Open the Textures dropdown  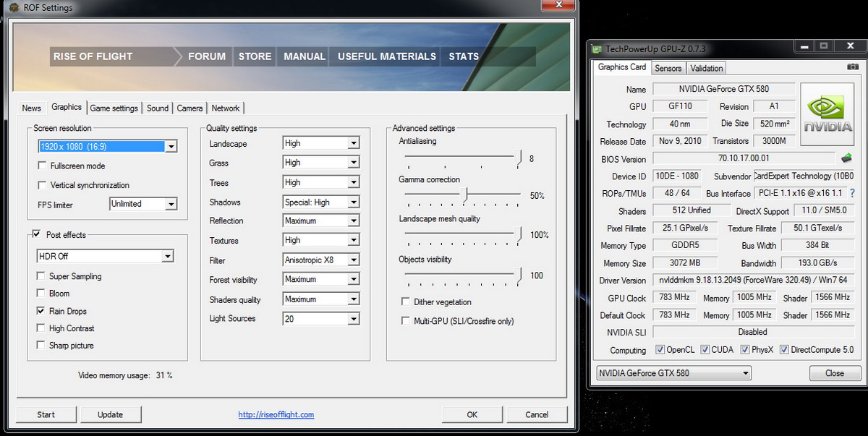click(x=321, y=240)
